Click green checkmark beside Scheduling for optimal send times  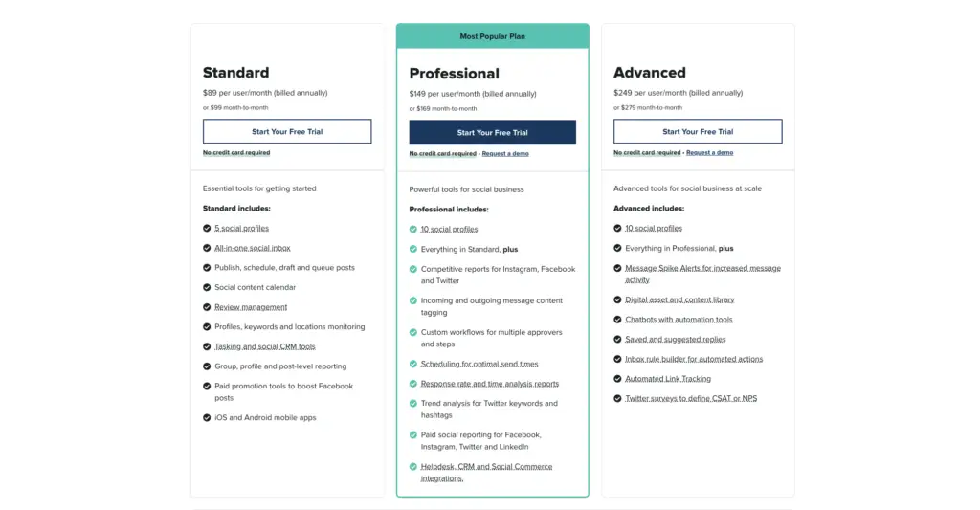(x=413, y=364)
